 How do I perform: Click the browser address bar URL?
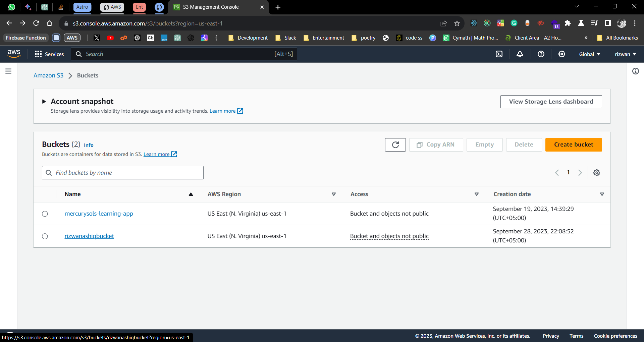(148, 23)
